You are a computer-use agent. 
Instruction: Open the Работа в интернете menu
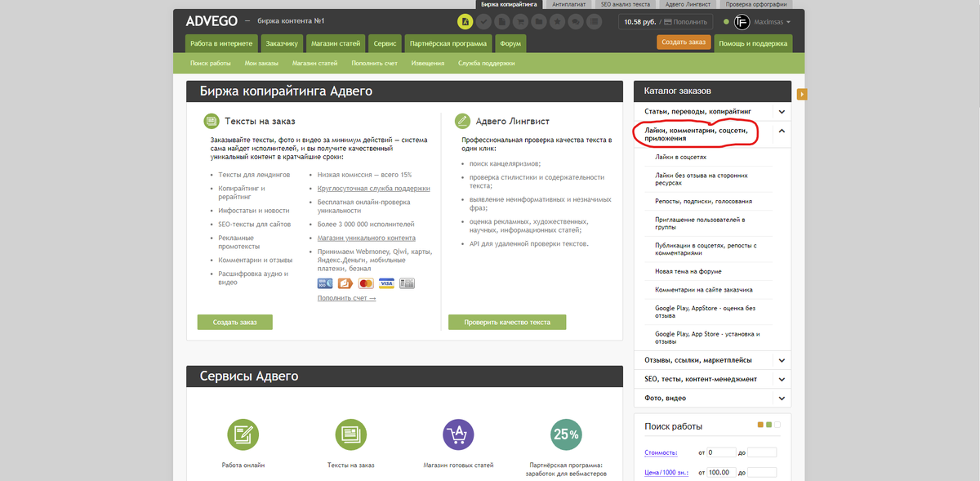pyautogui.click(x=220, y=43)
